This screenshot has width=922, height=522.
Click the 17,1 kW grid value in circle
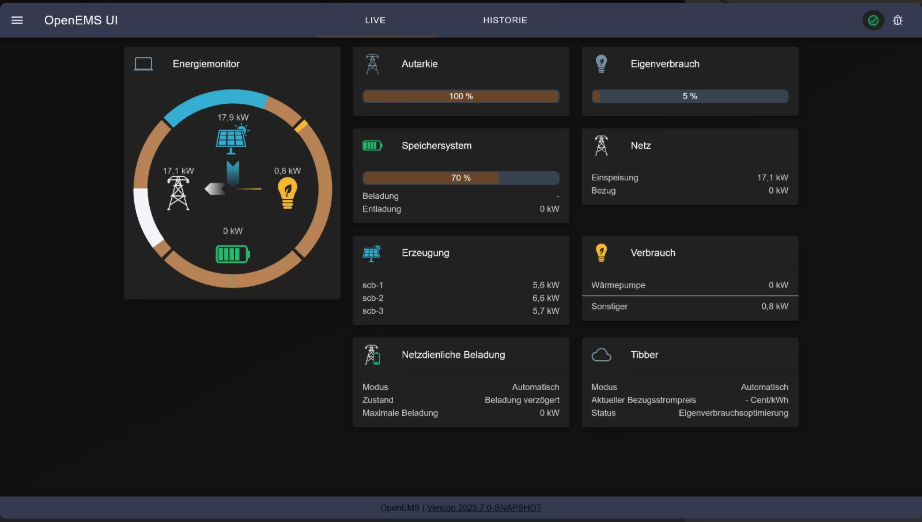click(178, 171)
